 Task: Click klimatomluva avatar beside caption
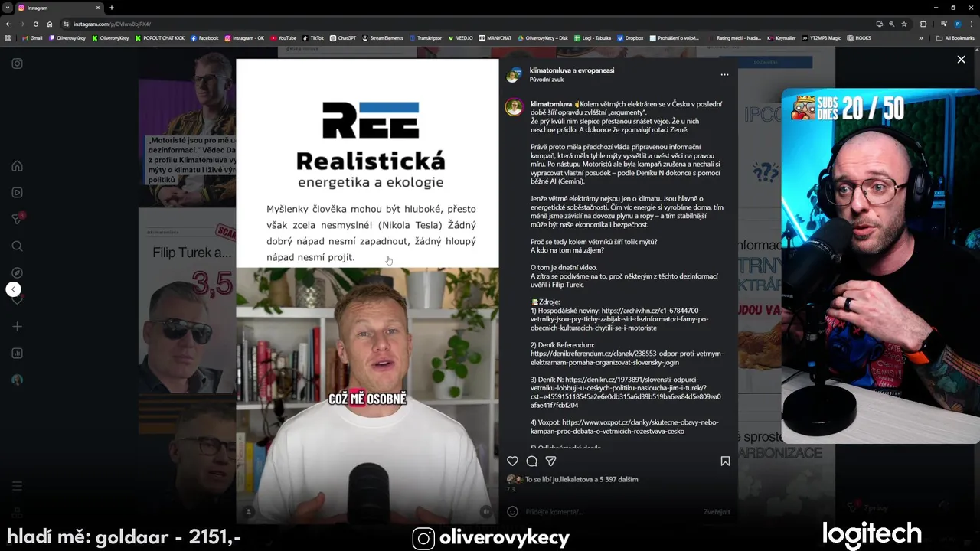pyautogui.click(x=513, y=107)
